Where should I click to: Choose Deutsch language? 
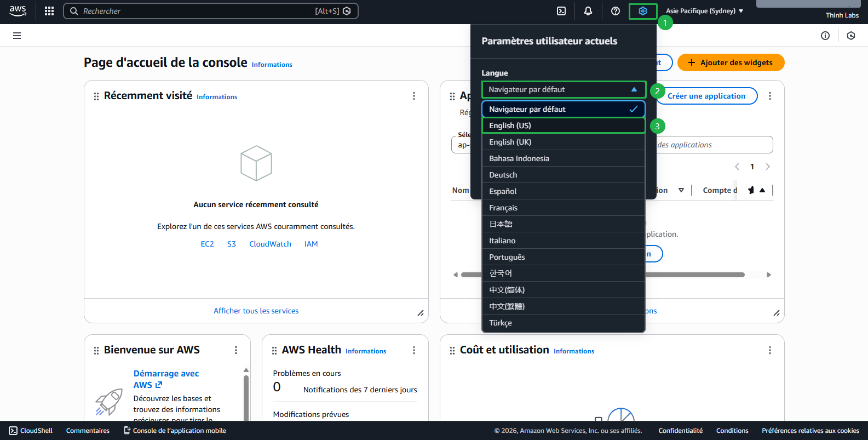coord(564,175)
